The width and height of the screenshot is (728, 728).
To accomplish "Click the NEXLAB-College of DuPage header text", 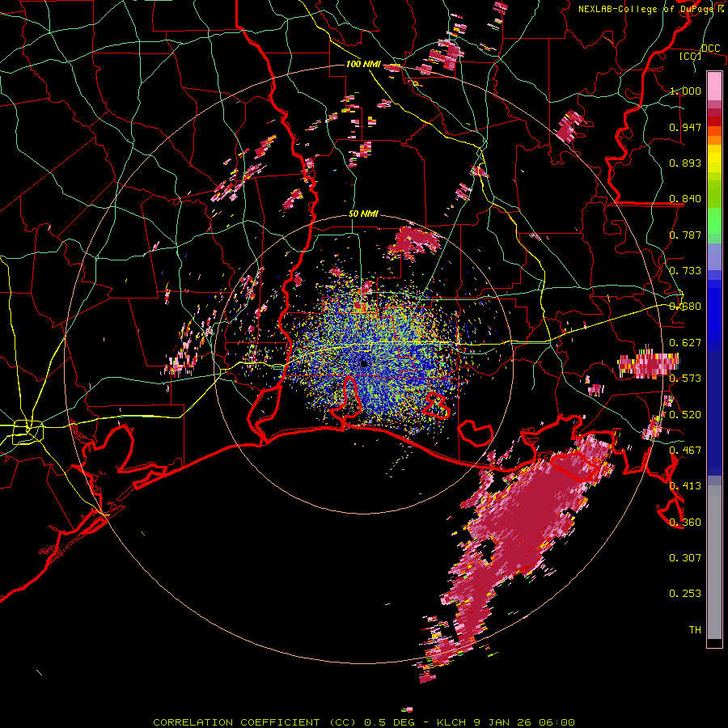I will coord(647,9).
